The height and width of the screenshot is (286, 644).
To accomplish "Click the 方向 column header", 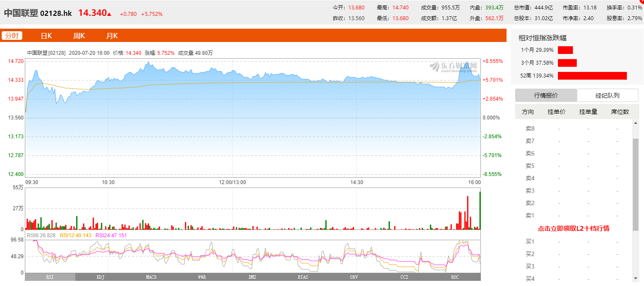I will 528,112.
